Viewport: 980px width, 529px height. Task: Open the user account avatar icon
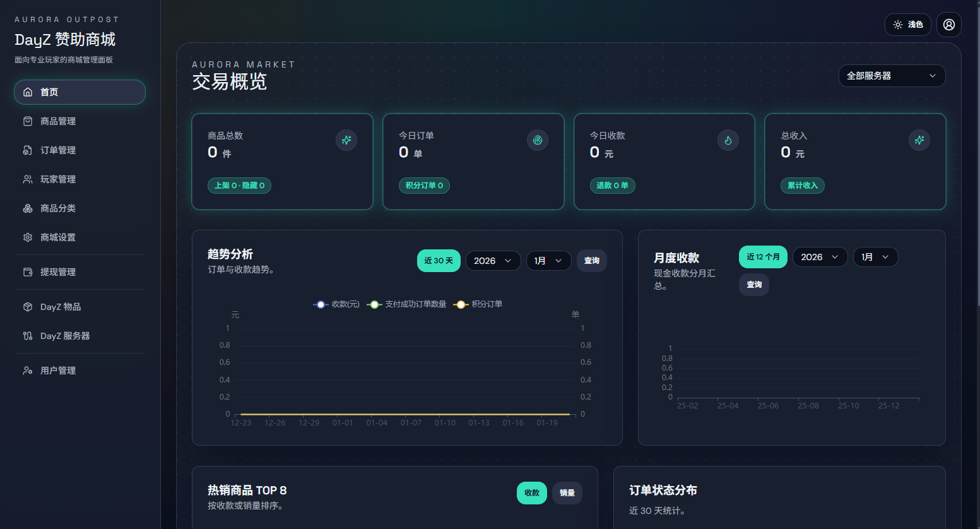coord(948,25)
